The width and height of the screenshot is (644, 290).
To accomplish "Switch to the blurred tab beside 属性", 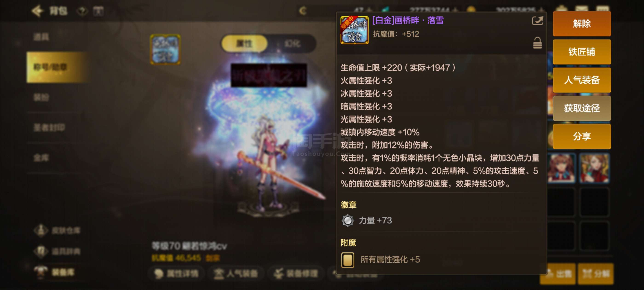I will (292, 43).
